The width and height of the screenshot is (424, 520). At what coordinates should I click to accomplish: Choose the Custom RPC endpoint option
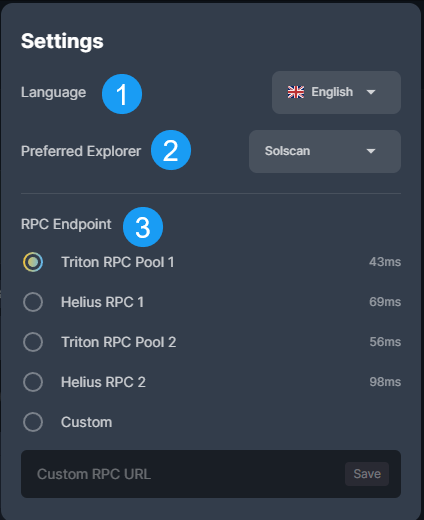coord(33,422)
